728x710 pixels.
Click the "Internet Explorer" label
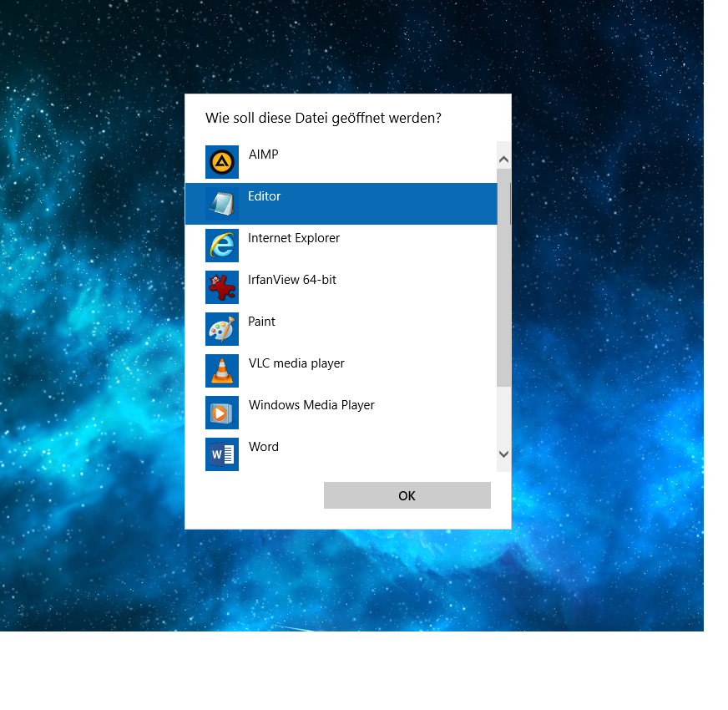tap(294, 238)
